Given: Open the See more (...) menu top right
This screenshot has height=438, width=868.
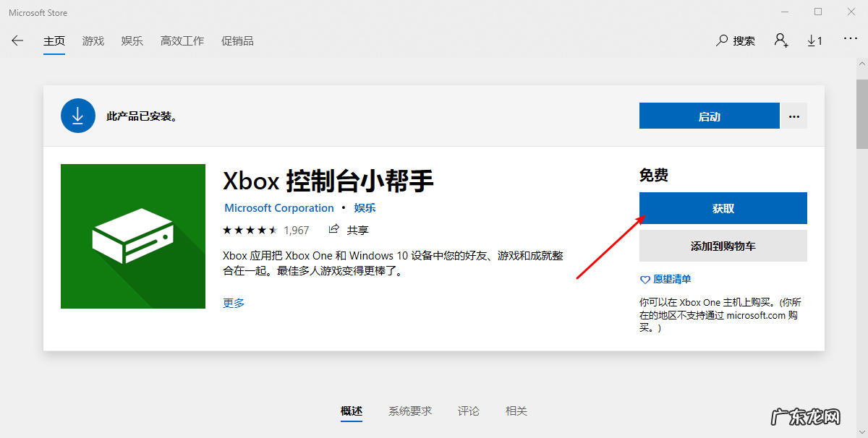Looking at the screenshot, I should pyautogui.click(x=850, y=40).
